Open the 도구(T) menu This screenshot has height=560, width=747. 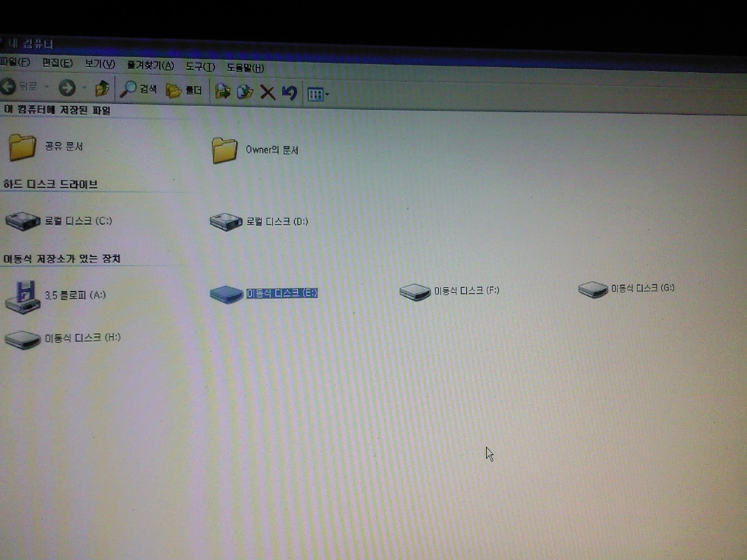(200, 66)
